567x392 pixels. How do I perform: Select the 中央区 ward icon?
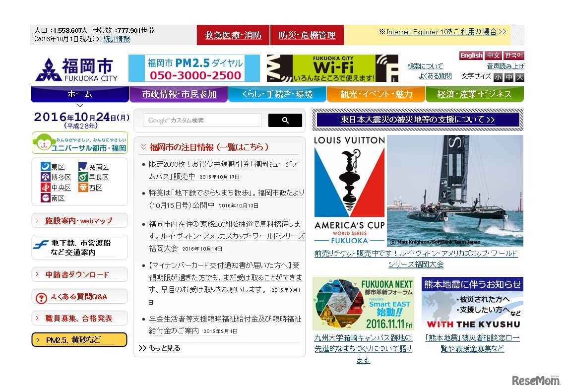(45, 188)
